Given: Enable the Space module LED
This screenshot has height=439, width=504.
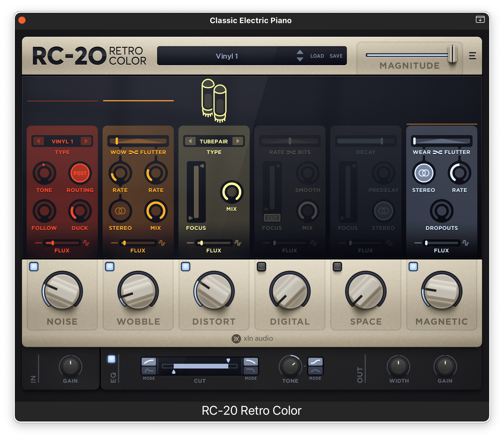Looking at the screenshot, I should 337,267.
